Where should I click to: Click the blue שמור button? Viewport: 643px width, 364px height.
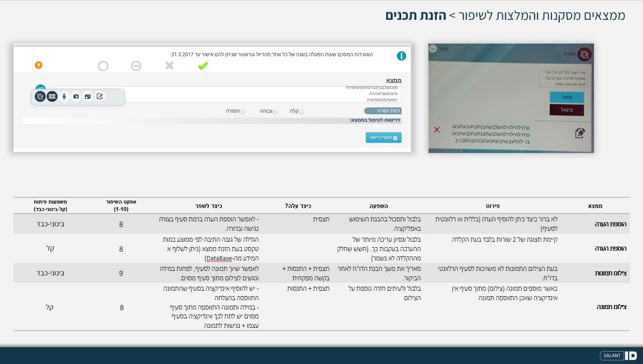point(567,98)
